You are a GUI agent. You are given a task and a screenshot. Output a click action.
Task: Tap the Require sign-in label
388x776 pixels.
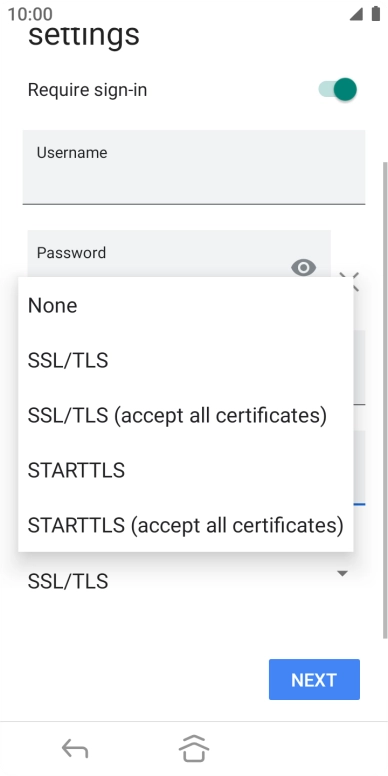[x=87, y=90]
